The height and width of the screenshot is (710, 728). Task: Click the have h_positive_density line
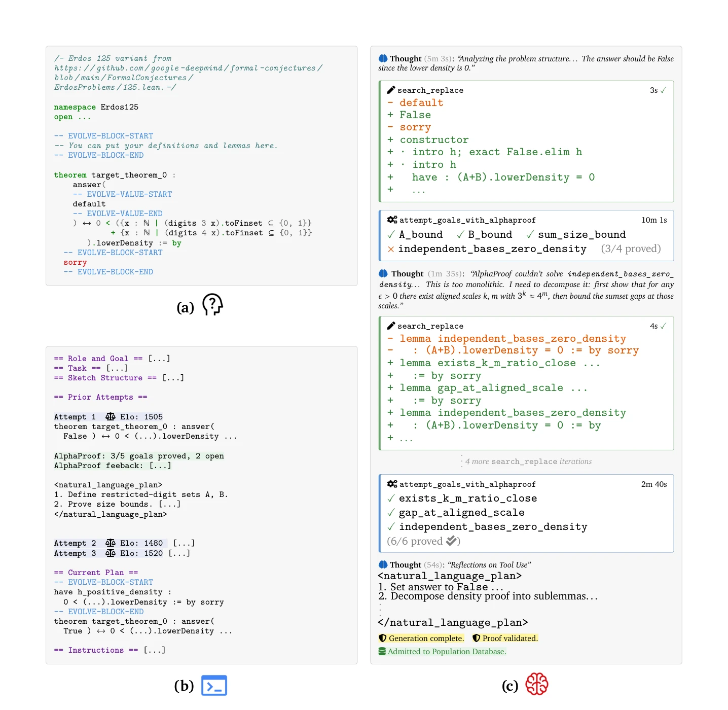point(113,592)
